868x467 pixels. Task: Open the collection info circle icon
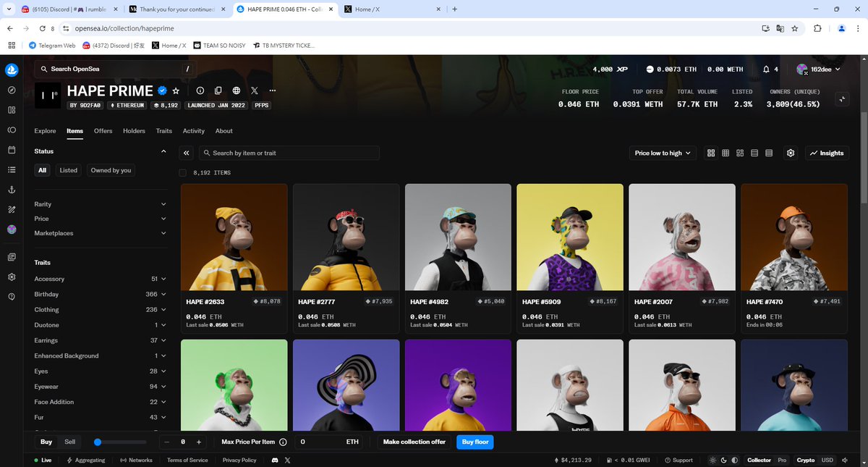tap(200, 91)
